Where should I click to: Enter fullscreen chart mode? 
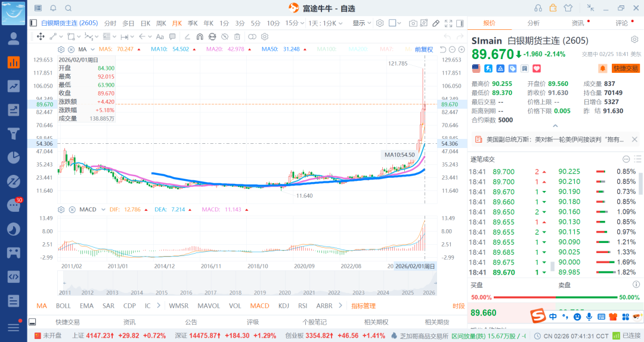click(x=448, y=23)
